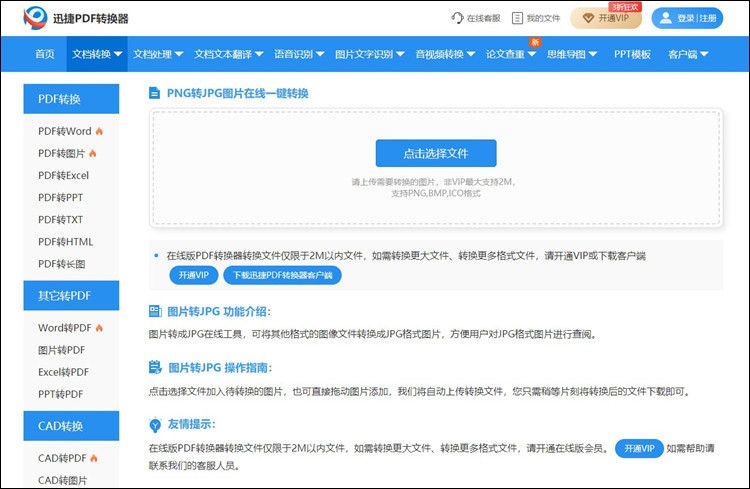Image resolution: width=750 pixels, height=489 pixels.
Task: Click the icon beside 图片转JPG 操作指南
Action: pos(155,367)
